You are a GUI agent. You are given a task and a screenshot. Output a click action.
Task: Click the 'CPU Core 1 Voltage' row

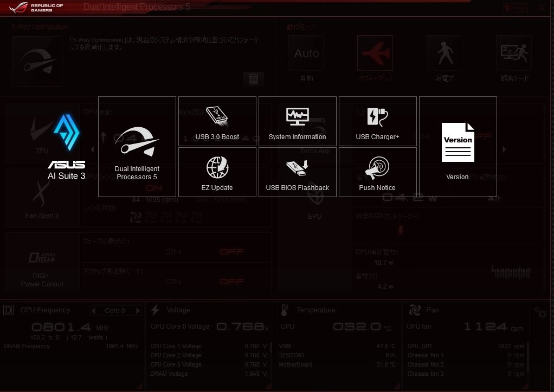(209, 346)
